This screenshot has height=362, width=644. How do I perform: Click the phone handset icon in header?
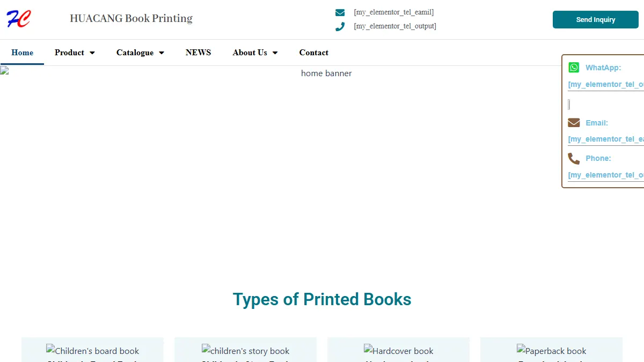pyautogui.click(x=340, y=26)
